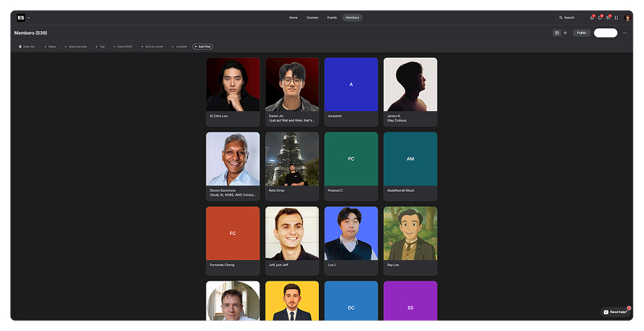Click the name Fernando Cheng
The width and height of the screenshot is (644, 331).
click(222, 265)
